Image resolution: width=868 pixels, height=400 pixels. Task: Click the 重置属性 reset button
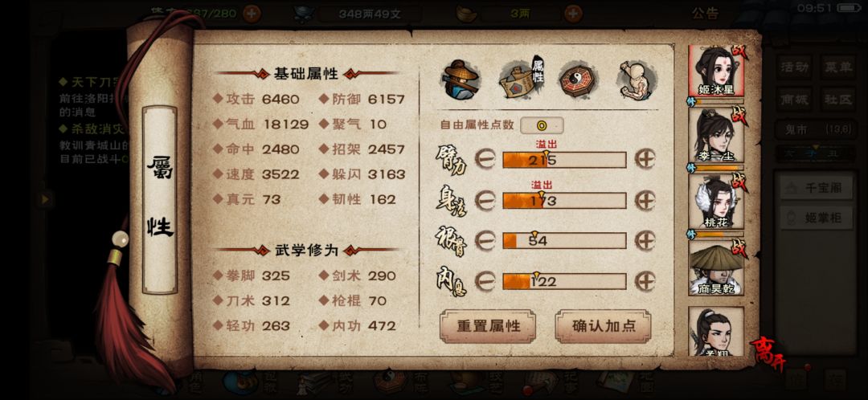click(488, 326)
